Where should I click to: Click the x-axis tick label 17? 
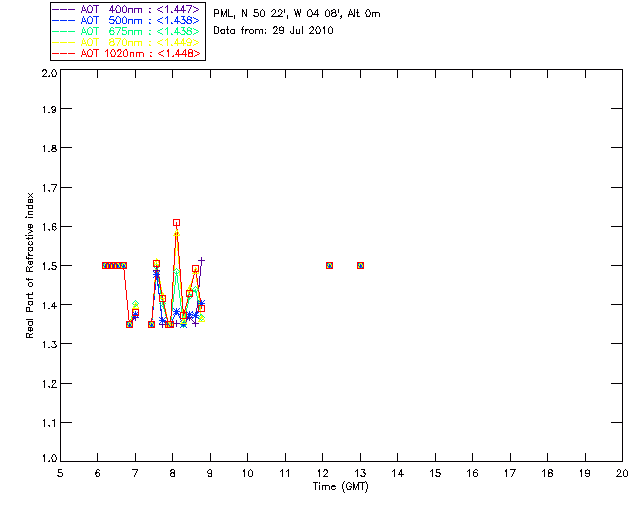point(510,473)
